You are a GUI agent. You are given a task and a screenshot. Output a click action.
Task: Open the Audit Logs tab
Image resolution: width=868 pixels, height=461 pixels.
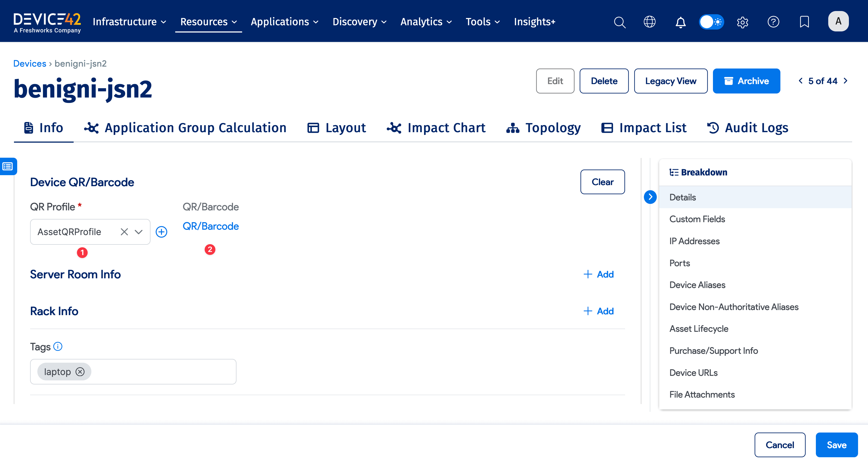(x=747, y=128)
